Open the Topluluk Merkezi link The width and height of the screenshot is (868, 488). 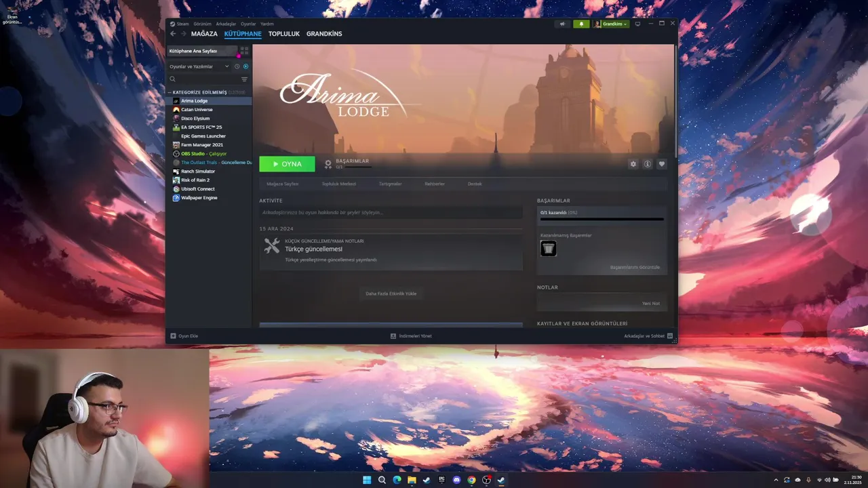(x=339, y=184)
